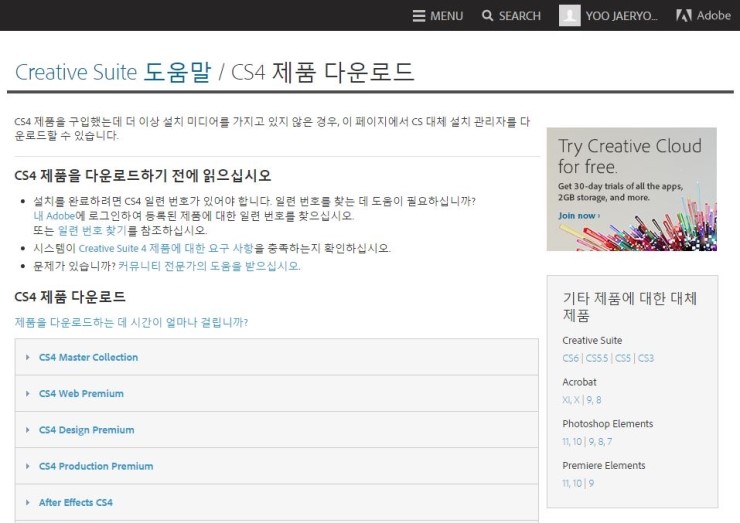Go to Adobe home text link
The width and height of the screenshot is (740, 523).
[714, 16]
